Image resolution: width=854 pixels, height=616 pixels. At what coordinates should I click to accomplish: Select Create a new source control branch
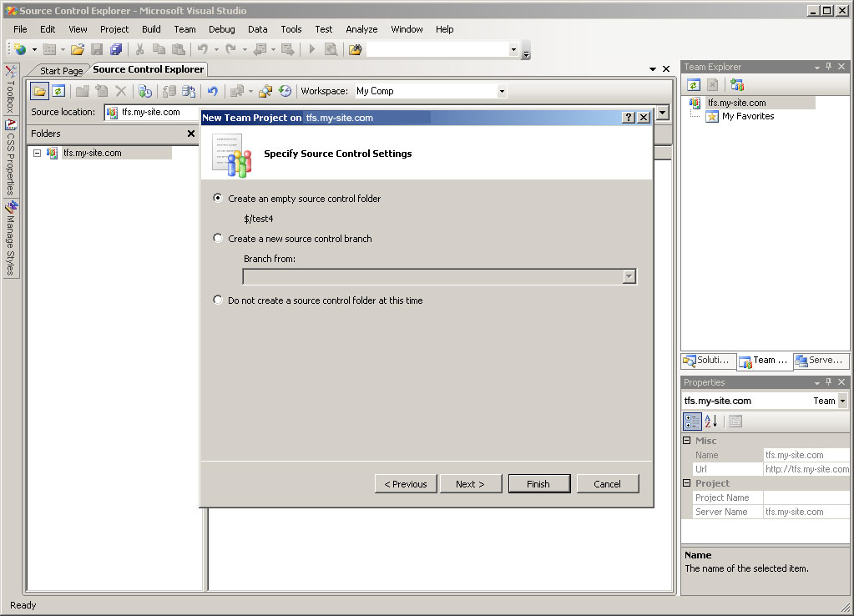pos(218,238)
